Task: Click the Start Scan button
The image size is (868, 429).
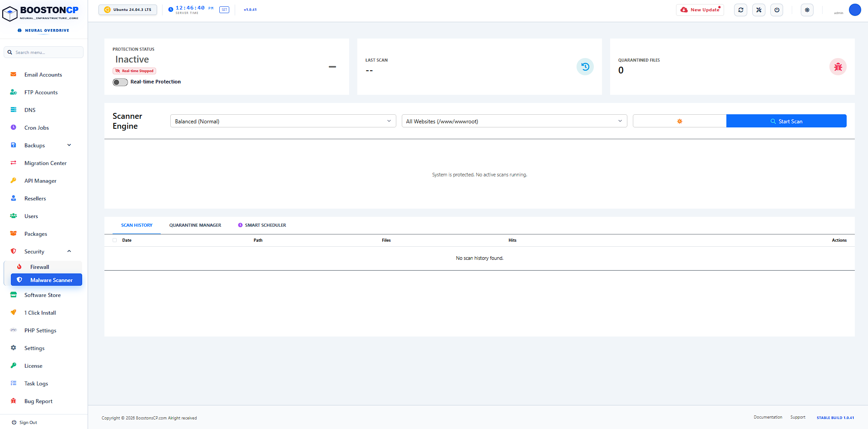Action: coord(786,121)
